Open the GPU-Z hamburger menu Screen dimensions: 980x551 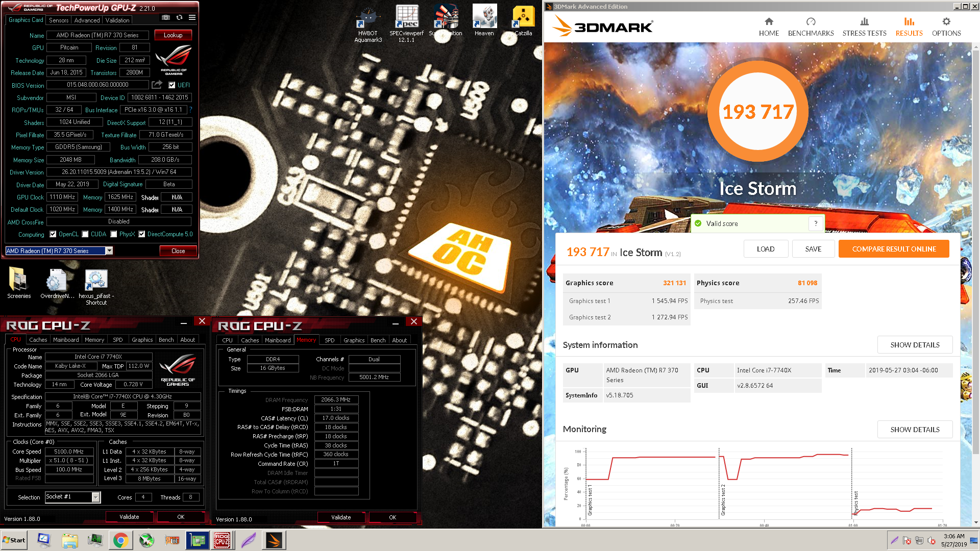[192, 18]
